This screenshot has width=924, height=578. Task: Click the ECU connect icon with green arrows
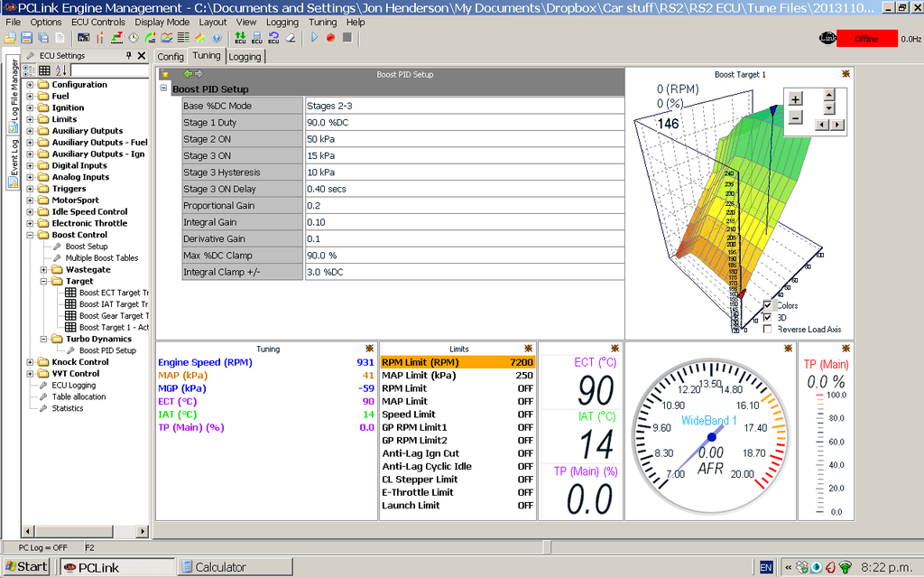pos(240,38)
